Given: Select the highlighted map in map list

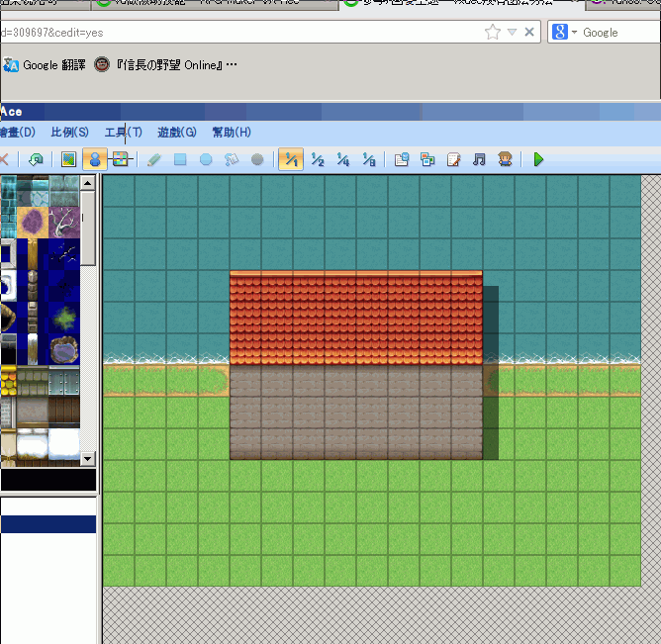Looking at the screenshot, I should pos(48,524).
